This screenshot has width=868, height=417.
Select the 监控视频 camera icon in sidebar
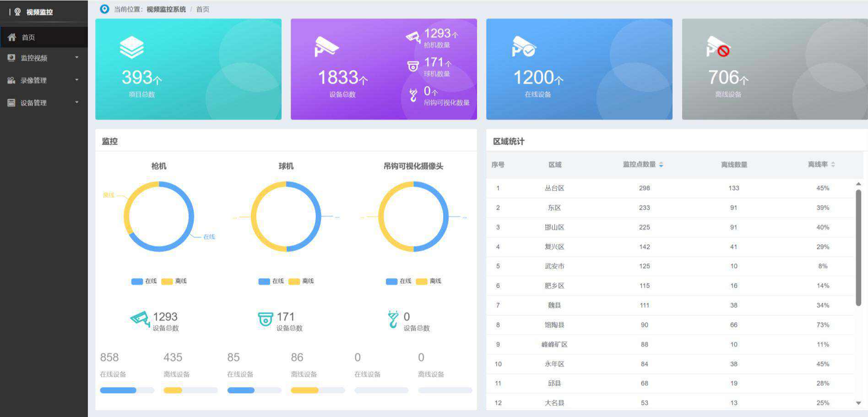coord(11,58)
